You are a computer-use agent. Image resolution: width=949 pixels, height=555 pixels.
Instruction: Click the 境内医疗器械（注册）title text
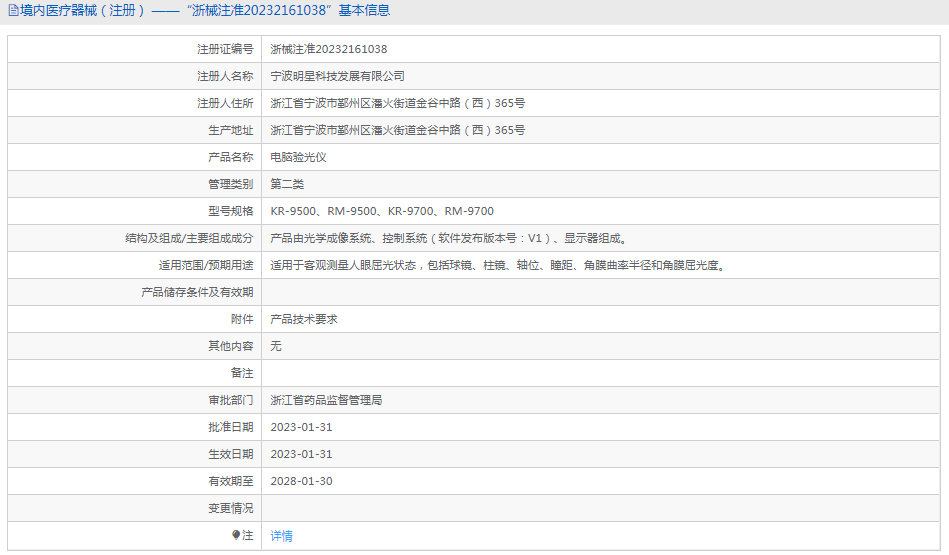pos(83,11)
